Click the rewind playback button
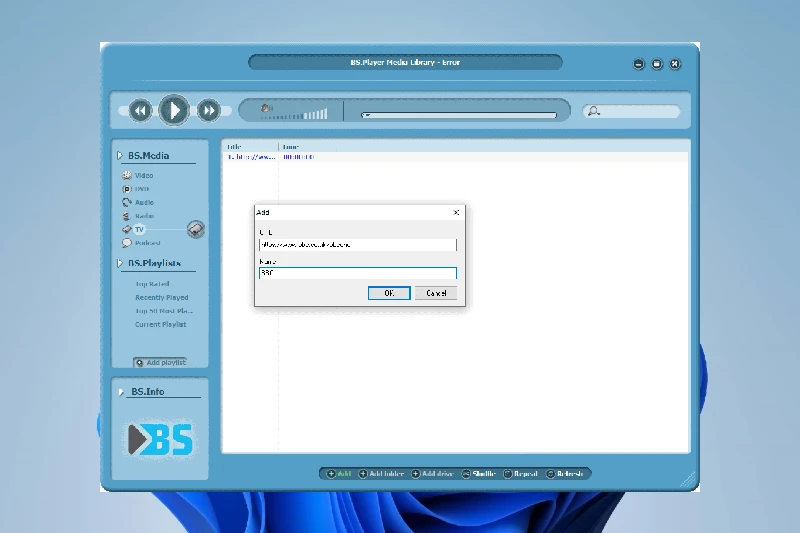This screenshot has width=800, height=533. tap(140, 111)
